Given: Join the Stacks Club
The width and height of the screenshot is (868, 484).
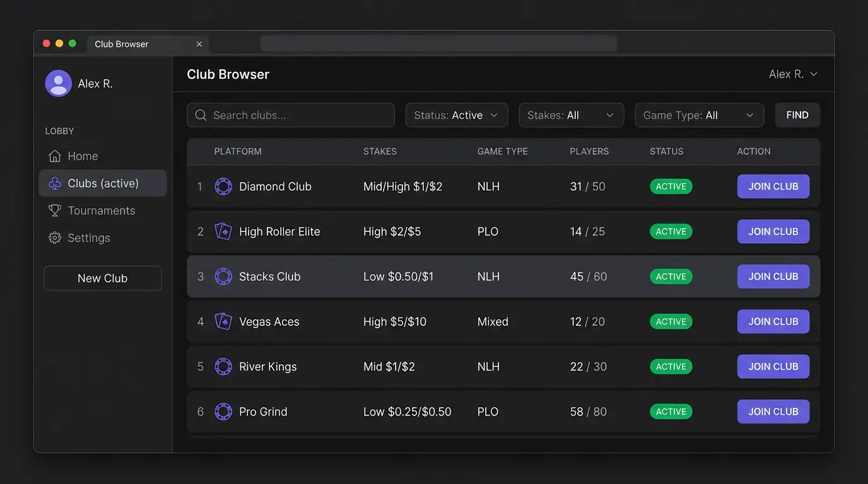Looking at the screenshot, I should pos(773,276).
